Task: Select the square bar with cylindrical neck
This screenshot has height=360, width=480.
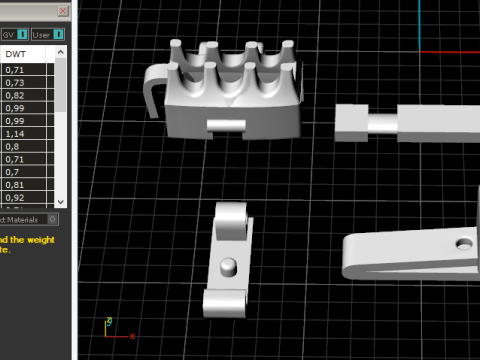Action: click(x=407, y=123)
